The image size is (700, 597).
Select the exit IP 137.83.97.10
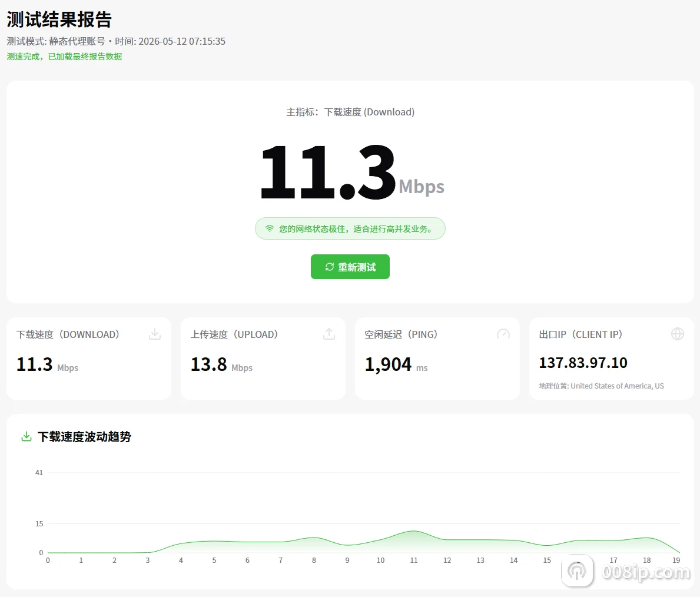(x=583, y=363)
